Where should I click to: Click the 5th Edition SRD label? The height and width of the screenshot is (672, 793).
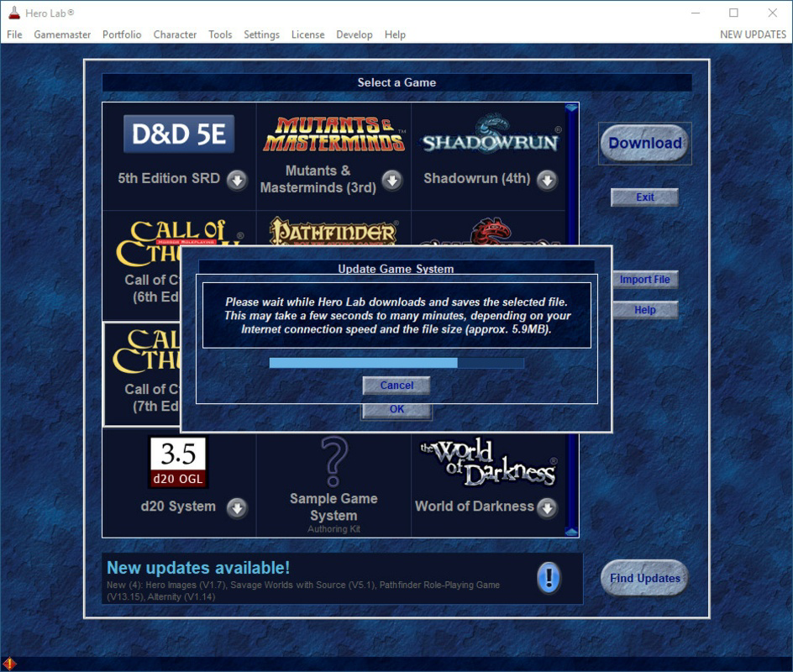point(169,178)
